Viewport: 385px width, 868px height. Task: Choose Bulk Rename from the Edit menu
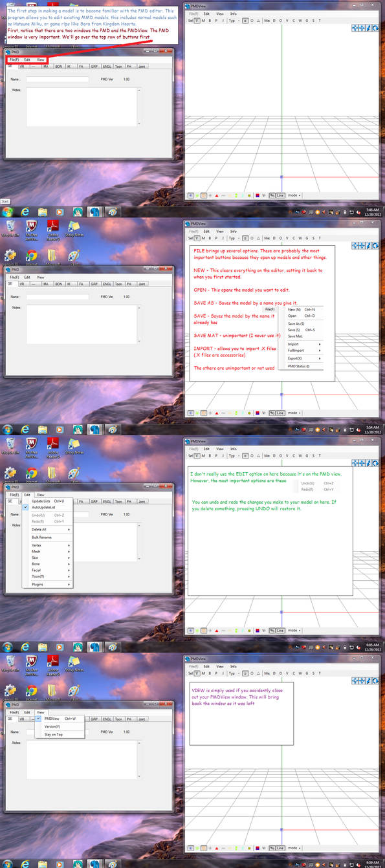(x=48, y=537)
